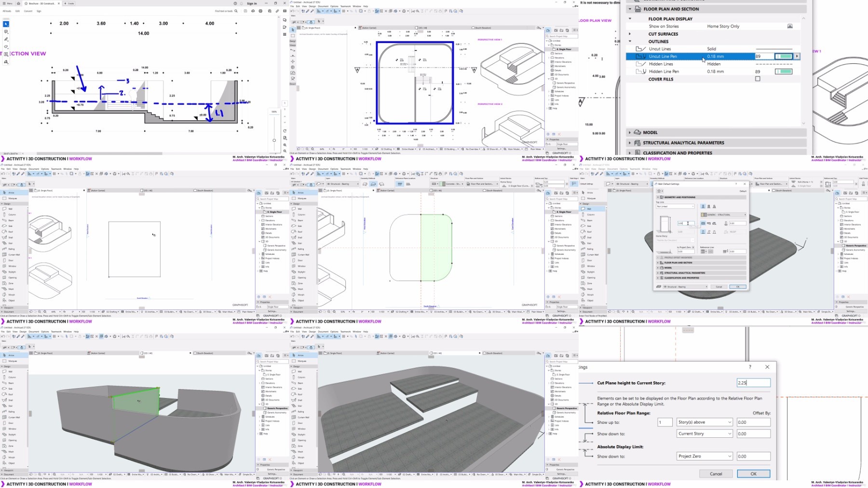Select the highlighter pen tool in PDF sidebar
The width and height of the screenshot is (868, 488).
tap(6, 39)
